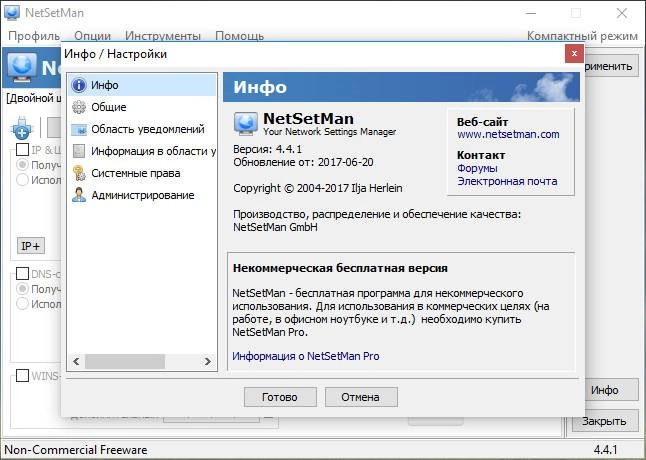This screenshot has height=460, width=646.
Task: Click the keys icon for Системные права
Action: point(79,173)
